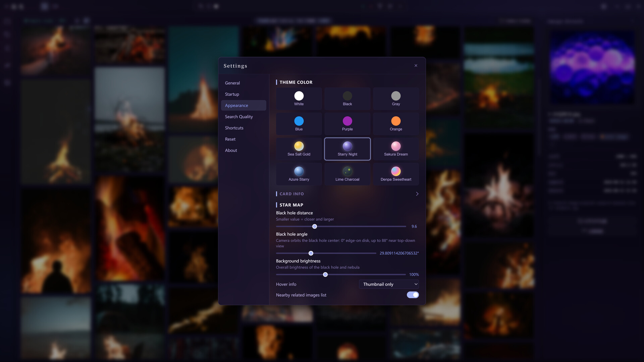Select the White theme color

[x=299, y=99]
